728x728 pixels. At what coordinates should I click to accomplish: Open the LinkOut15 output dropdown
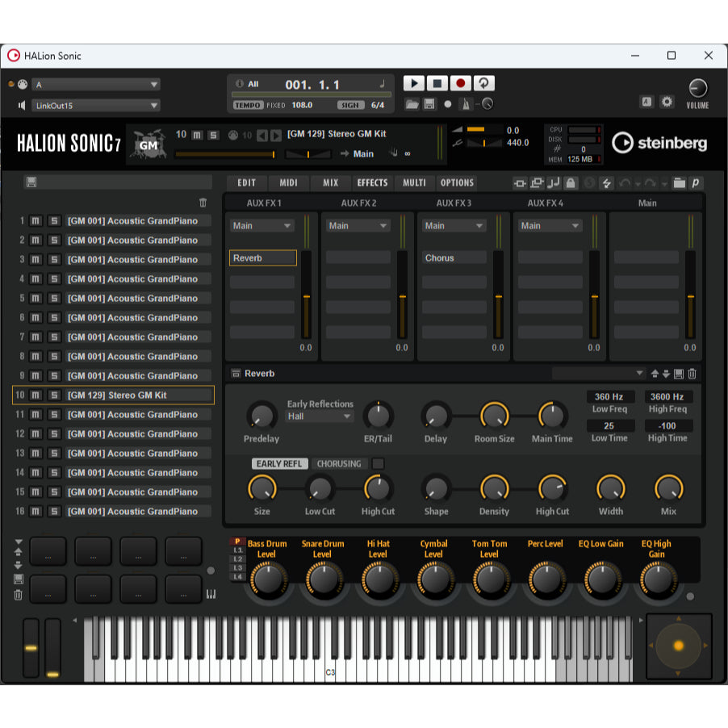pyautogui.click(x=95, y=105)
